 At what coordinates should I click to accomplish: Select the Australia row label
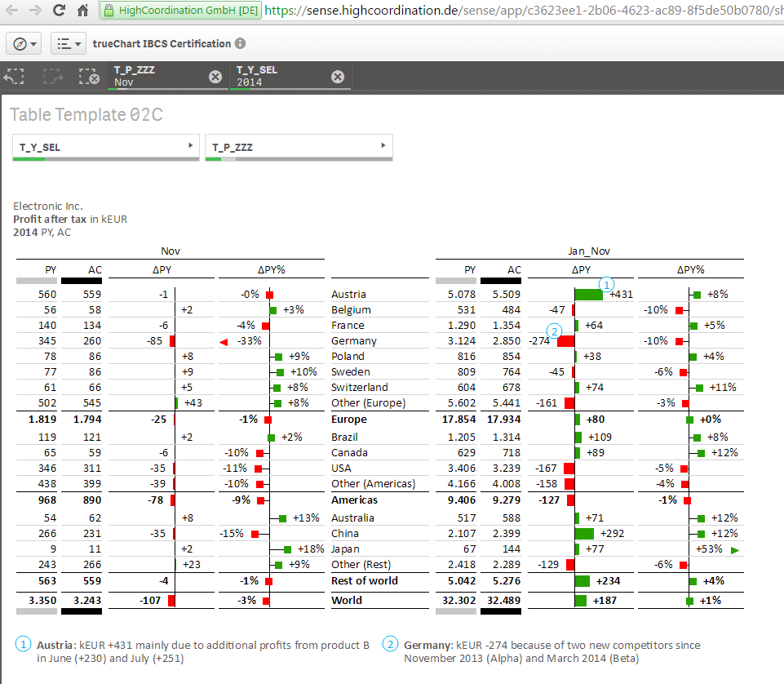(352, 517)
